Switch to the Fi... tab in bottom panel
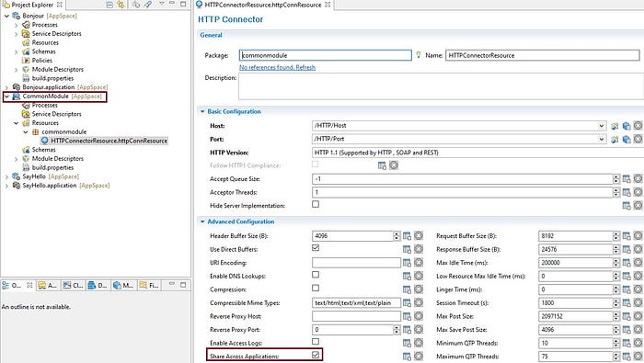Image resolution: width=644 pixels, height=363 pixels. point(149,285)
